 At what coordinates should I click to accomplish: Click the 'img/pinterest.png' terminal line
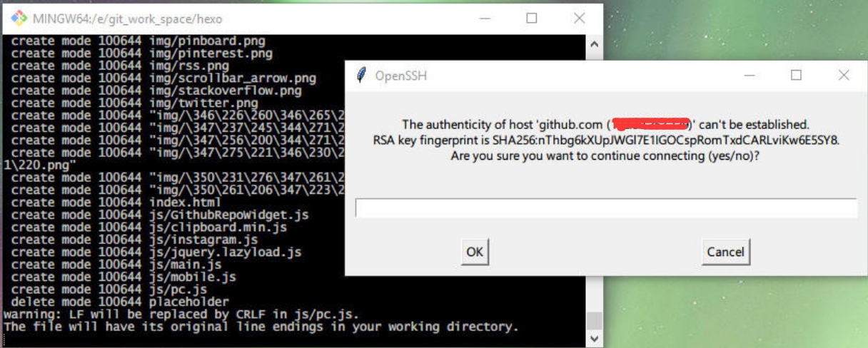click(x=142, y=53)
